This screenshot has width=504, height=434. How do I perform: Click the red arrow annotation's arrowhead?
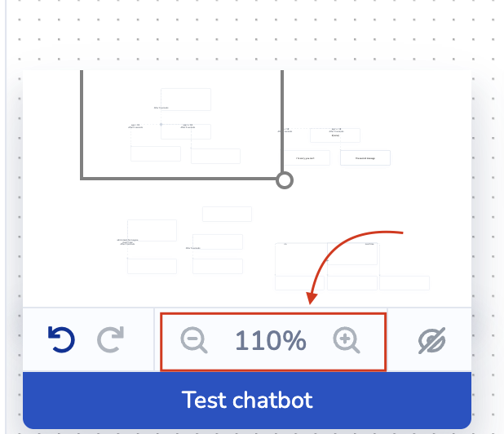[x=312, y=299]
